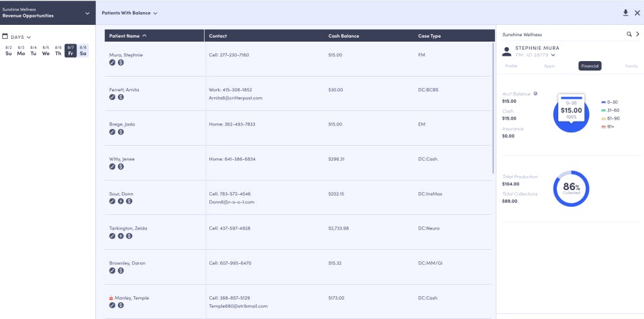Click the dollar icon under Tarkington, Zelda

[129, 236]
